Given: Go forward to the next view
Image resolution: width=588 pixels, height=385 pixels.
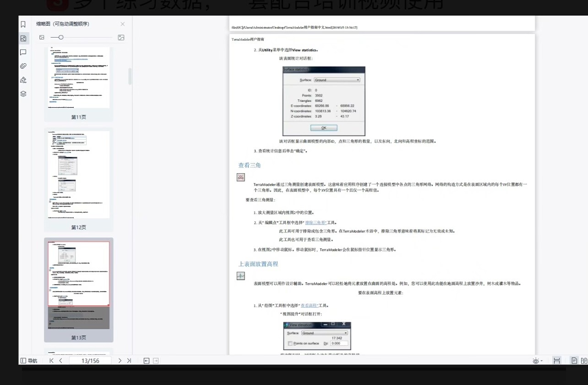Looking at the screenshot, I should click(x=156, y=361).
